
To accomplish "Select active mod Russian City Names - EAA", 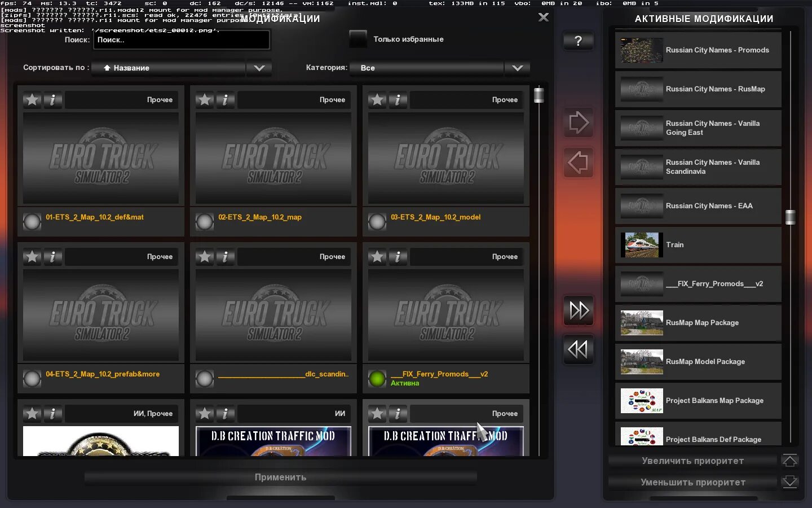I will (x=698, y=206).
